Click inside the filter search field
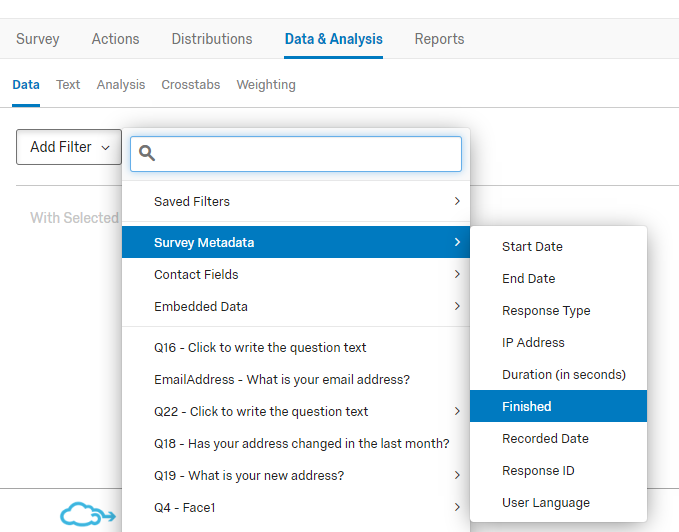The height and width of the screenshot is (532, 679). tap(296, 154)
